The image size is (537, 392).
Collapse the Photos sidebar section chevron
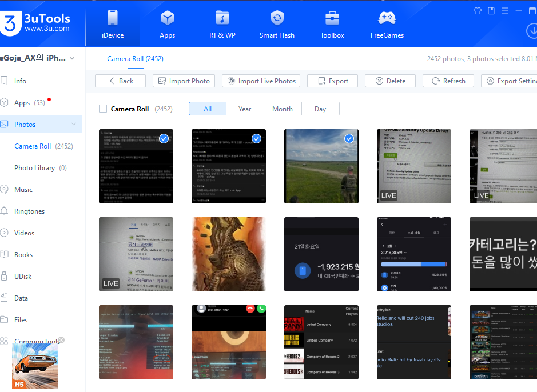coord(74,124)
